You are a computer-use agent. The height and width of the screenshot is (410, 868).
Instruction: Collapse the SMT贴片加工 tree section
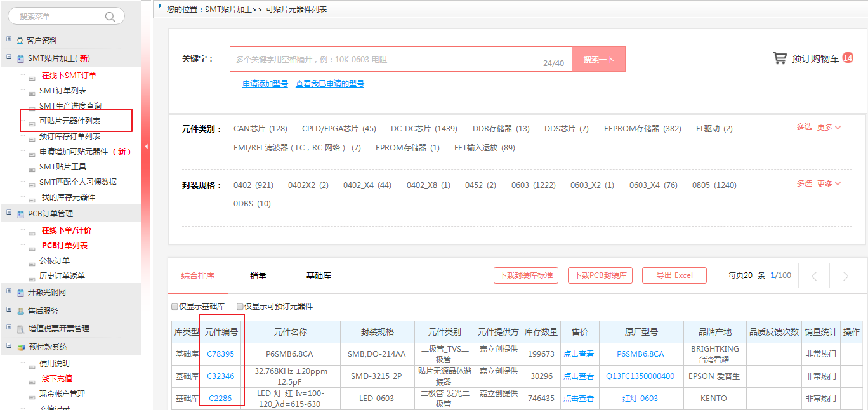tap(9, 57)
